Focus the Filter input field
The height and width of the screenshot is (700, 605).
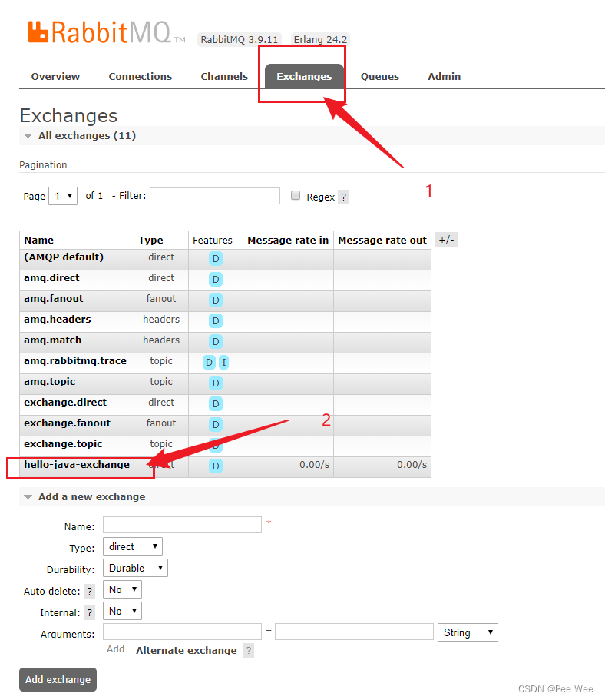tap(215, 196)
